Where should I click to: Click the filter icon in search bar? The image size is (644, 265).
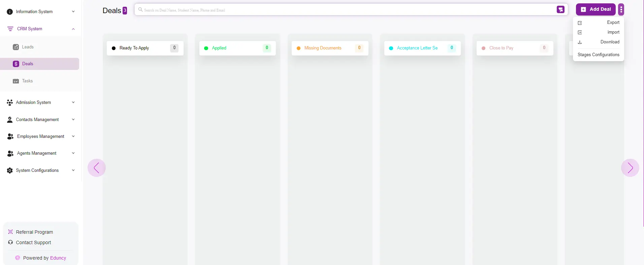click(560, 10)
